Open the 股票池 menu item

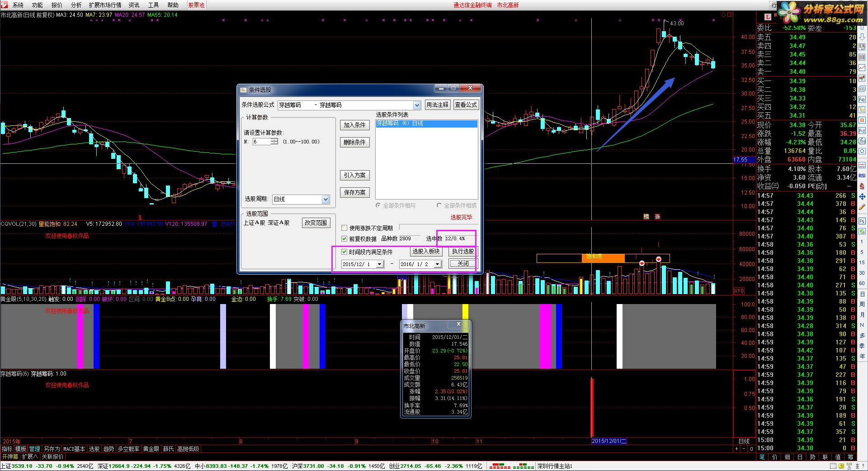click(x=196, y=5)
